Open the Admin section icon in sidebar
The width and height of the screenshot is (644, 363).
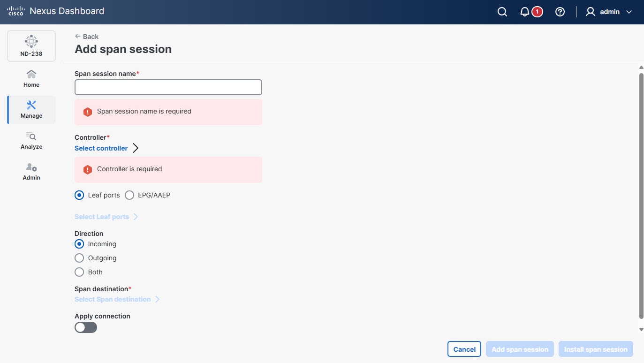[31, 171]
